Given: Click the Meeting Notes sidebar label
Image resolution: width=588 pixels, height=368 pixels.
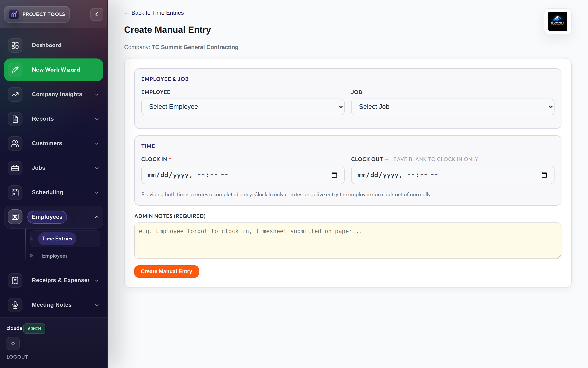Looking at the screenshot, I should tap(52, 305).
